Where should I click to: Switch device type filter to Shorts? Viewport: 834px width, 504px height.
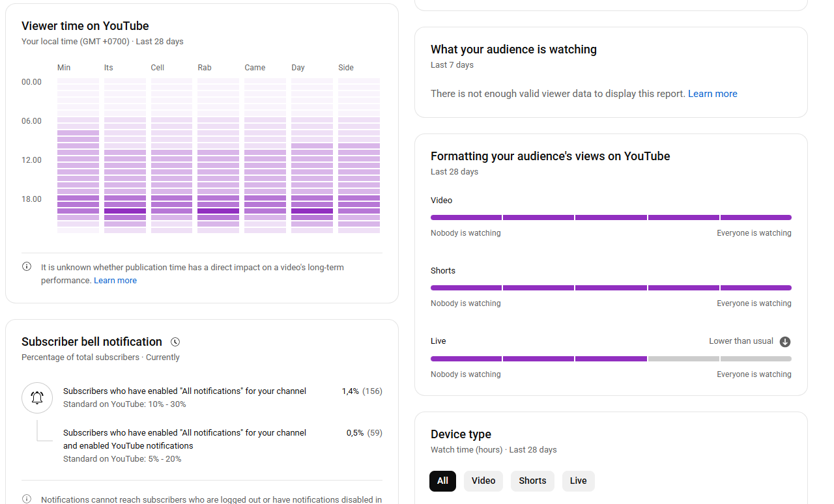[532, 481]
